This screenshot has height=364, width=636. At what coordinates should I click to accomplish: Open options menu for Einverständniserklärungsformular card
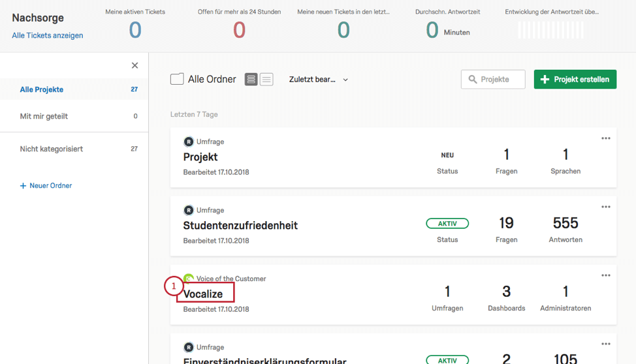605,344
